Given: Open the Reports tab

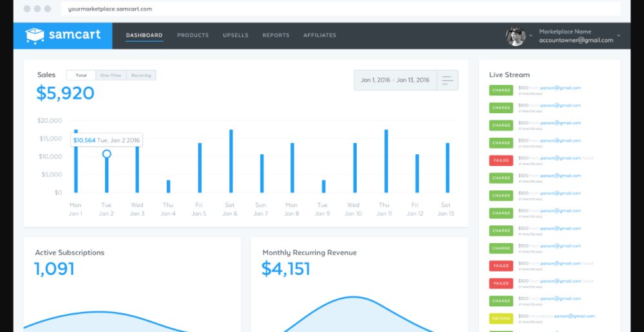Looking at the screenshot, I should click(x=276, y=35).
